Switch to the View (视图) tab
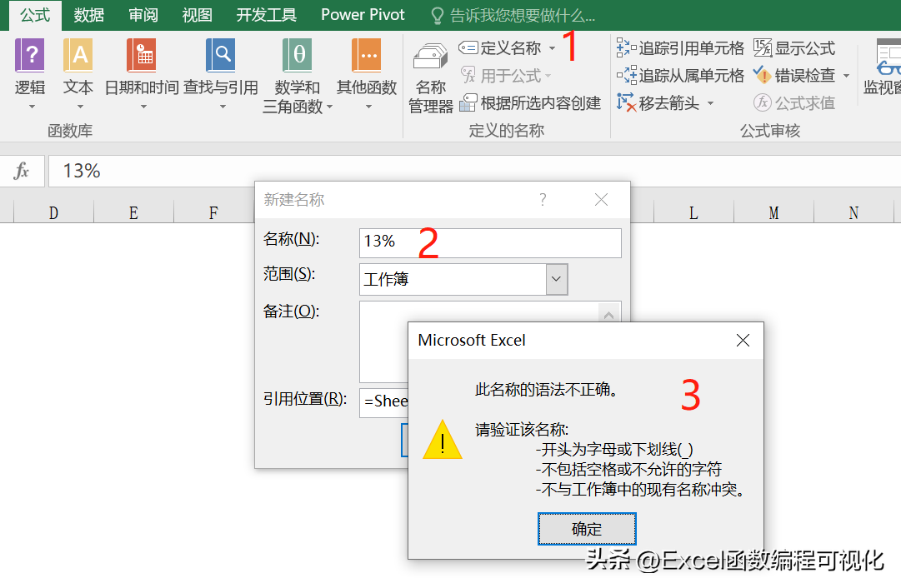The image size is (901, 588). tap(197, 15)
